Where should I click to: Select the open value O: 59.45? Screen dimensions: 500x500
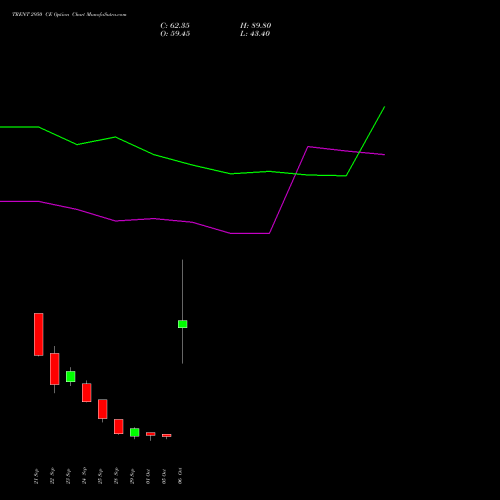coord(175,34)
